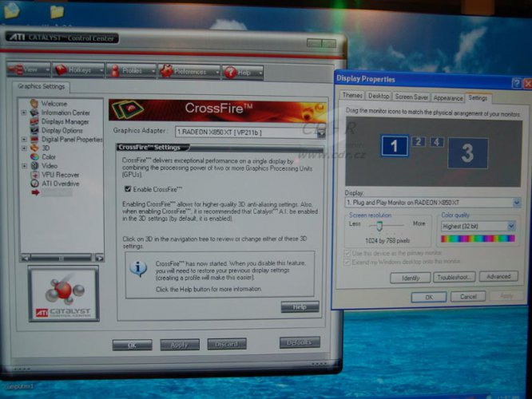Click the View toolbar icon
Screen dimensions: 532x399
click(16, 69)
